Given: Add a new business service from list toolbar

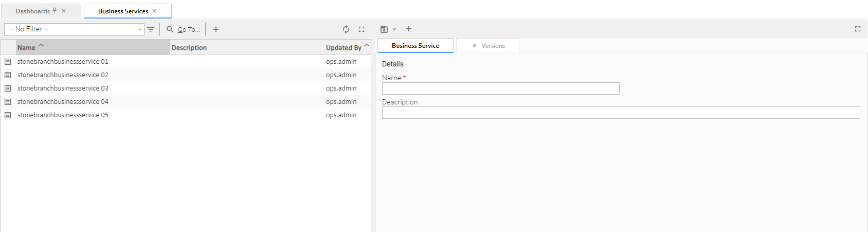Looking at the screenshot, I should [216, 29].
